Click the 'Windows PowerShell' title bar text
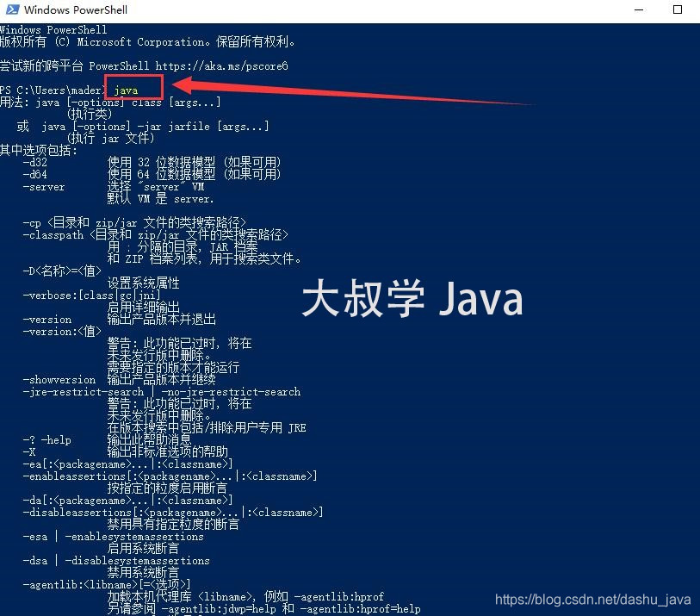This screenshot has width=700, height=616. [76, 9]
